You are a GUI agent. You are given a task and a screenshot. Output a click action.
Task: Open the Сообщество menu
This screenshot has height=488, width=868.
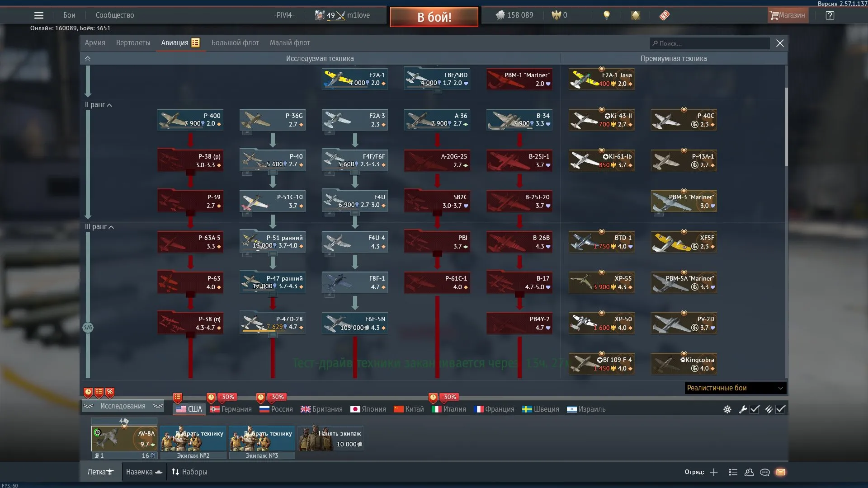point(115,15)
